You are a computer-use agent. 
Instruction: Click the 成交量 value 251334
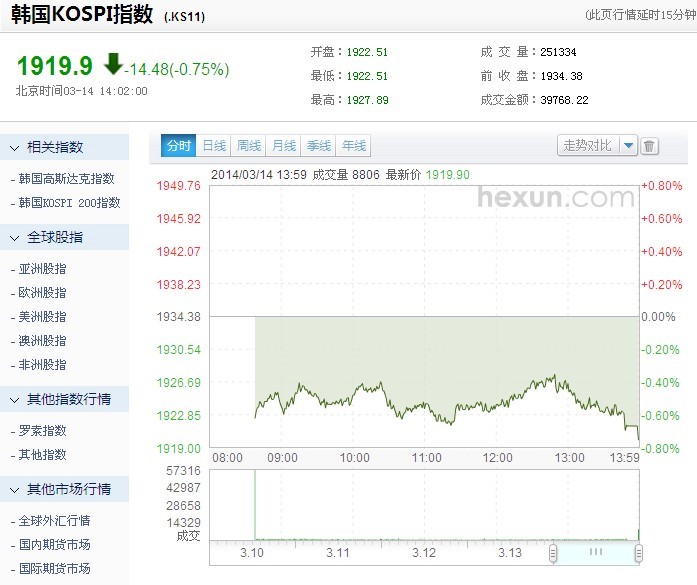click(558, 52)
